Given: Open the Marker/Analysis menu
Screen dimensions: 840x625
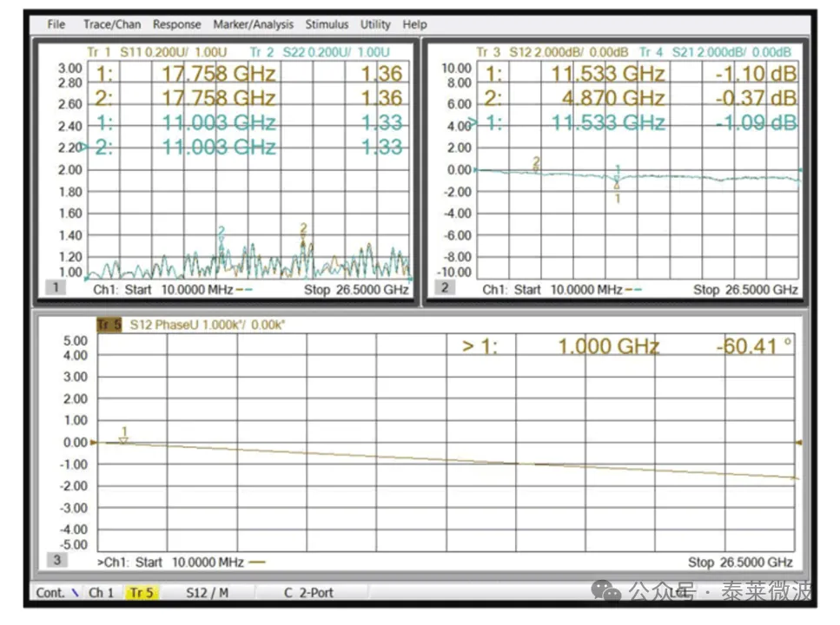Looking at the screenshot, I should click(254, 24).
